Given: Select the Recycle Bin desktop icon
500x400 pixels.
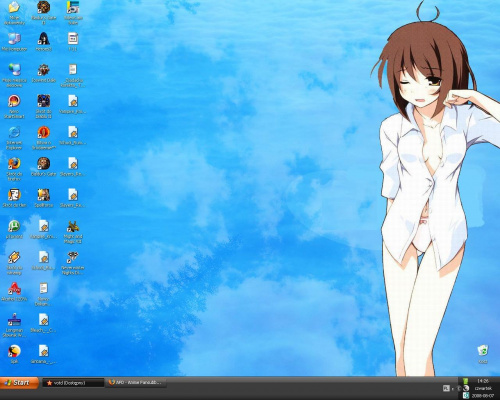Looking at the screenshot, I should pos(483,354).
